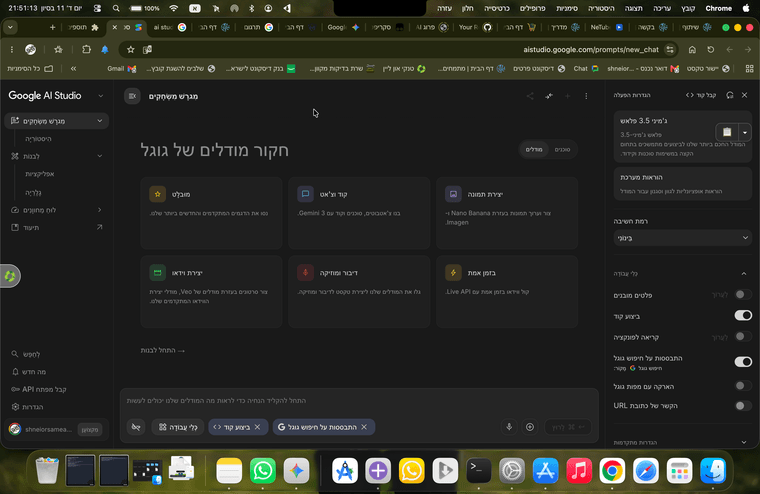
Task: Open the סימניות menu in the macOS menu bar
Action: point(567,8)
